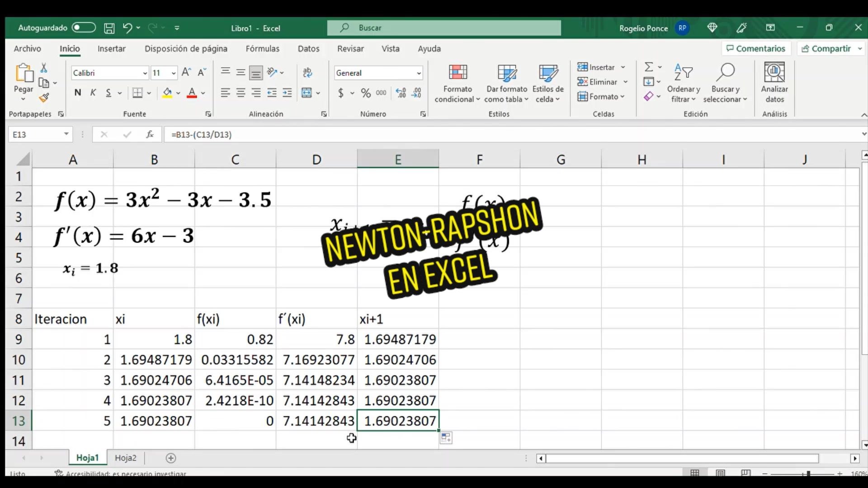The height and width of the screenshot is (488, 868).
Task: Open Buscar y seleccionar menu
Action: (x=725, y=84)
